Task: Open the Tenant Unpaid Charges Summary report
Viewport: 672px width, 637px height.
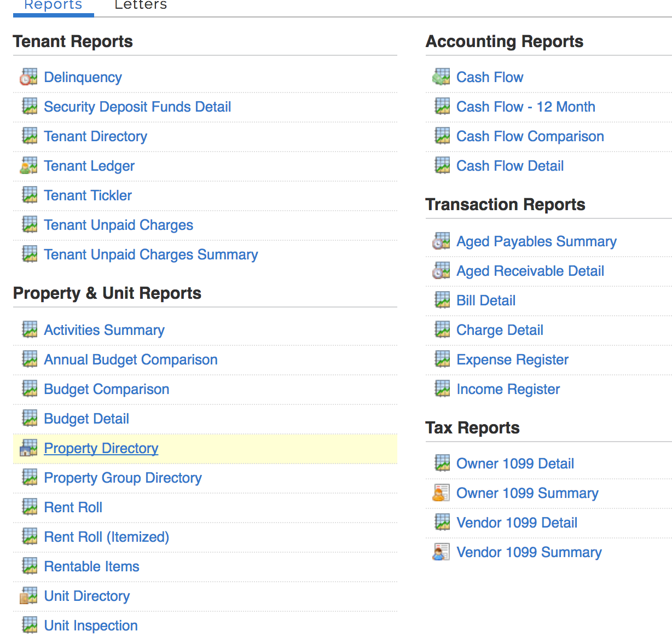Action: tap(150, 254)
